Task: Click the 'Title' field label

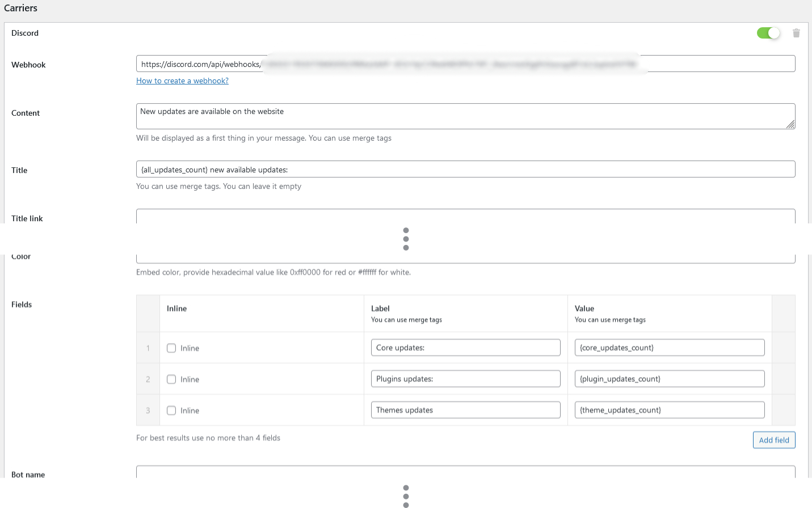Action: pyautogui.click(x=19, y=170)
